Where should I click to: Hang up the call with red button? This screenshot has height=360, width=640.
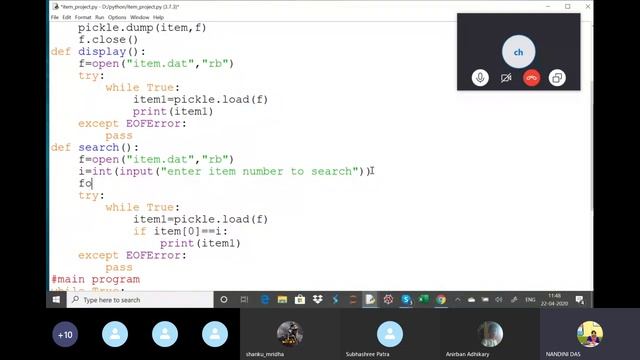coord(531,78)
